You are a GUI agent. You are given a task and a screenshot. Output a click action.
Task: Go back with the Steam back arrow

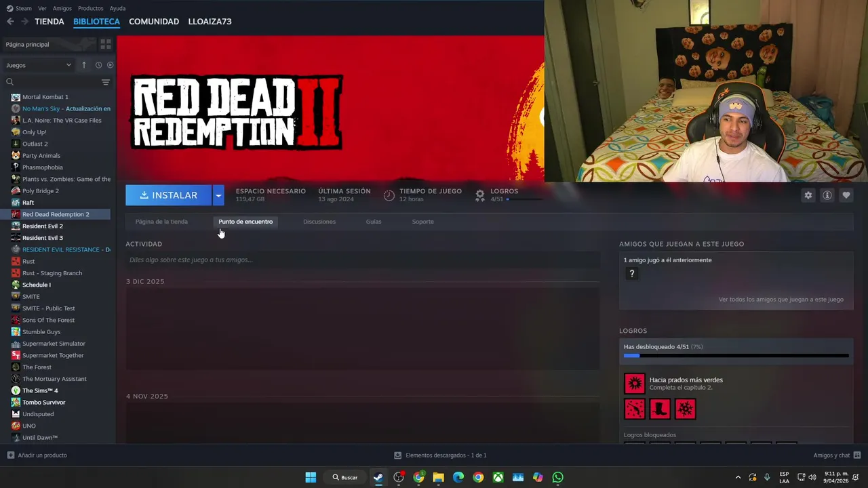(x=10, y=22)
